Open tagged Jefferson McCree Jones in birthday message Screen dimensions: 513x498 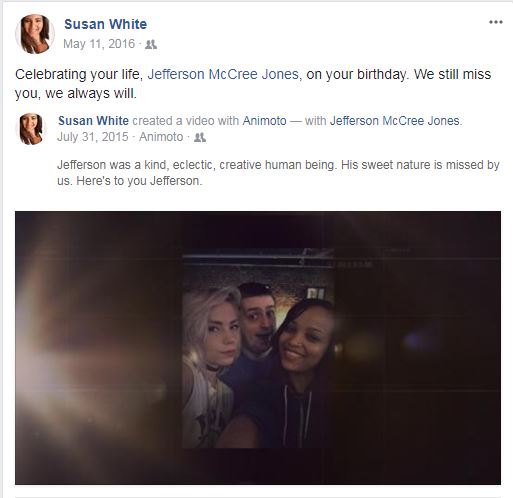click(x=223, y=74)
